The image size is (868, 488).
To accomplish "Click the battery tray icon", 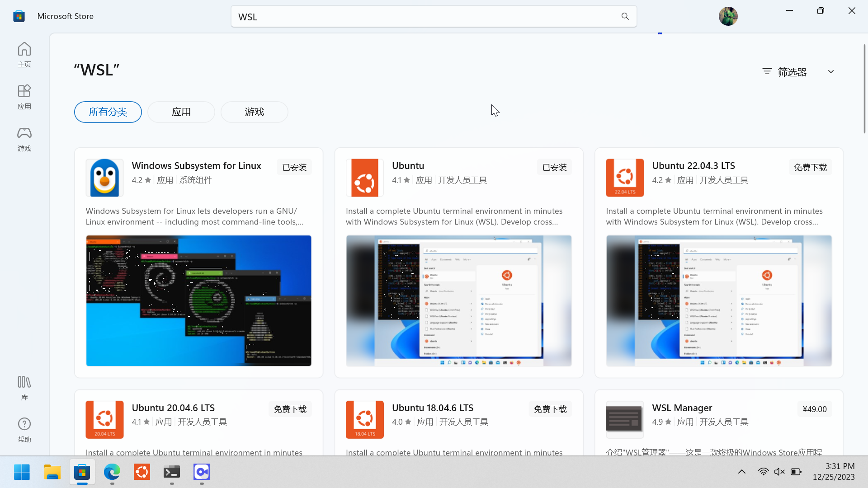I will (796, 472).
